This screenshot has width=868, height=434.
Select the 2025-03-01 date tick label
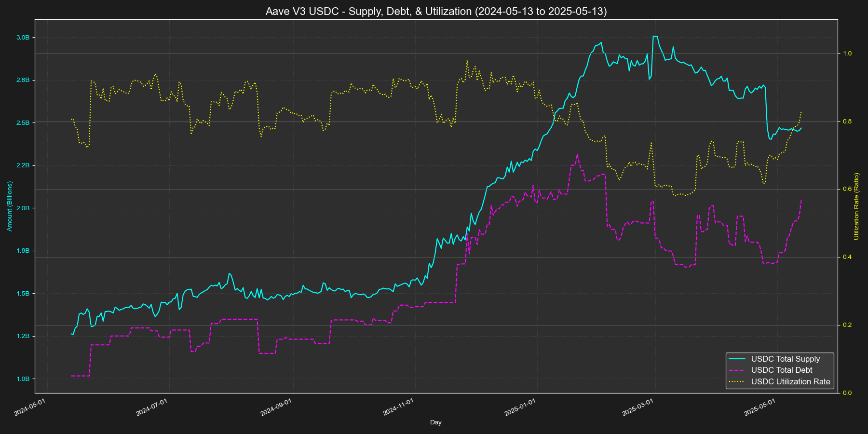tap(638, 407)
